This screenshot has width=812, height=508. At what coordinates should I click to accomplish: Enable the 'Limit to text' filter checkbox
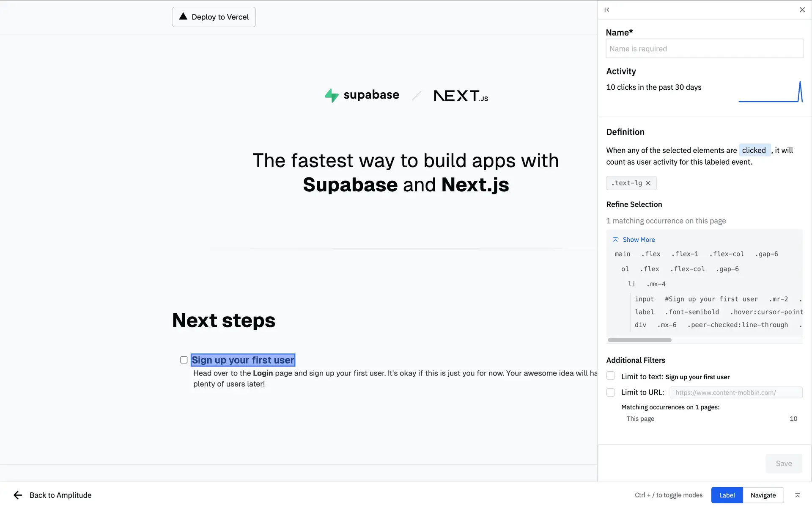[611, 376]
